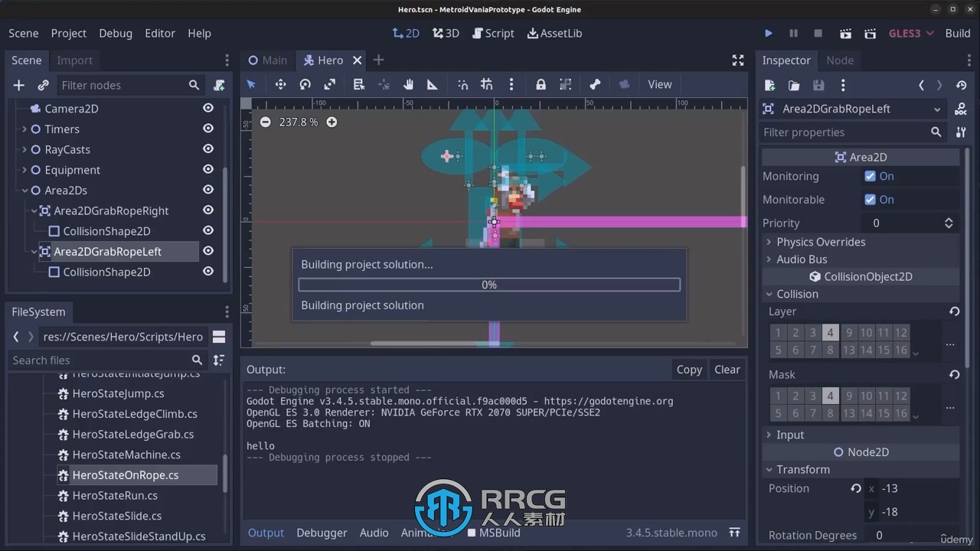
Task: Attach script to selected node
Action: pos(219,85)
